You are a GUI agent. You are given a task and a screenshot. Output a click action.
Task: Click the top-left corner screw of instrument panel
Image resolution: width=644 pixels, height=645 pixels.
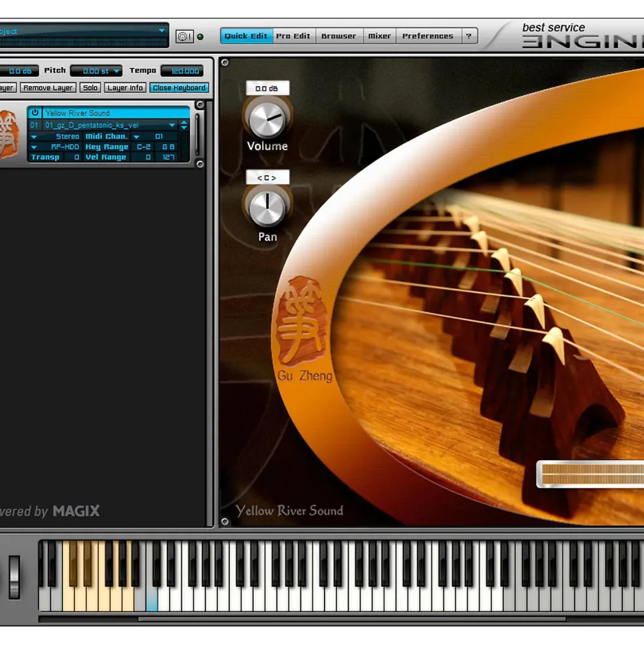[224, 62]
